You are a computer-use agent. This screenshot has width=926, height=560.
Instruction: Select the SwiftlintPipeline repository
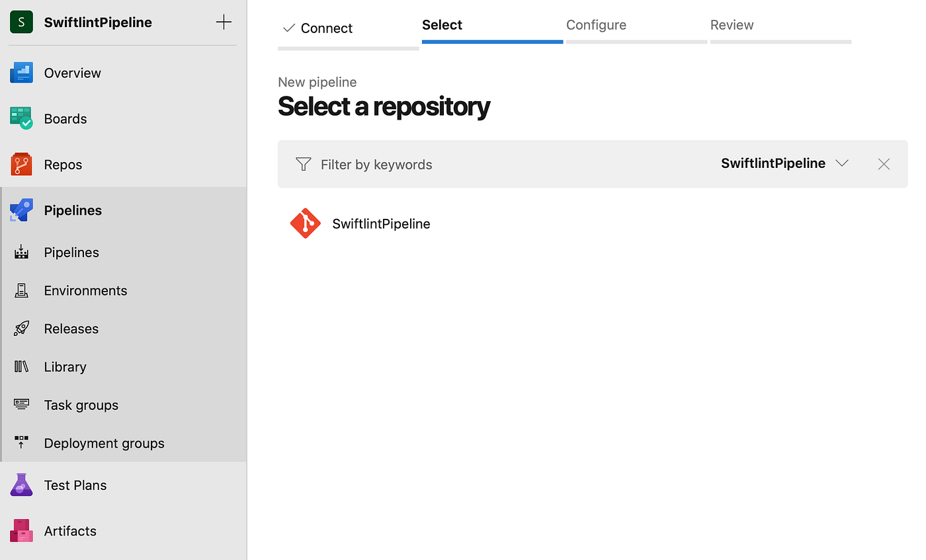[x=381, y=224]
